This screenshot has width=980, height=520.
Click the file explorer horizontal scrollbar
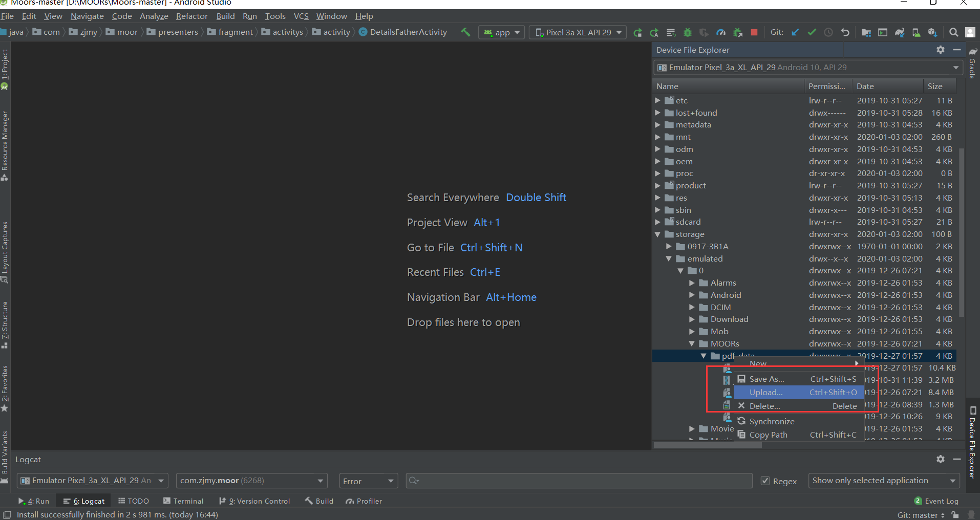click(x=708, y=445)
